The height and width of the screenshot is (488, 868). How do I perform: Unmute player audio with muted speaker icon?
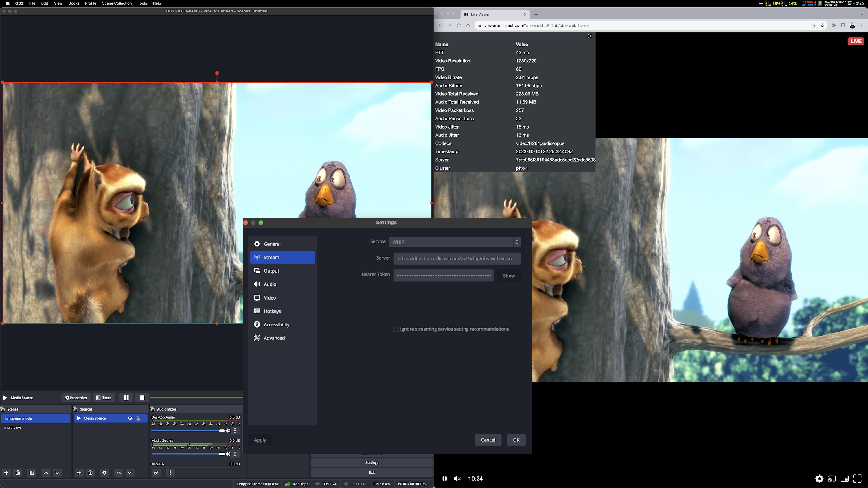pos(457,478)
